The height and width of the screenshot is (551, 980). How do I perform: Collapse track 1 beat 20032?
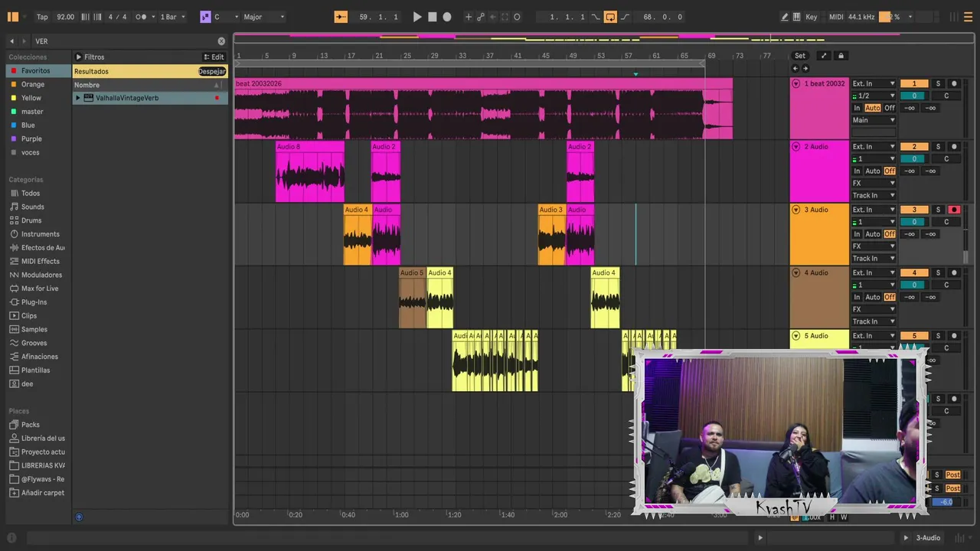pyautogui.click(x=795, y=83)
